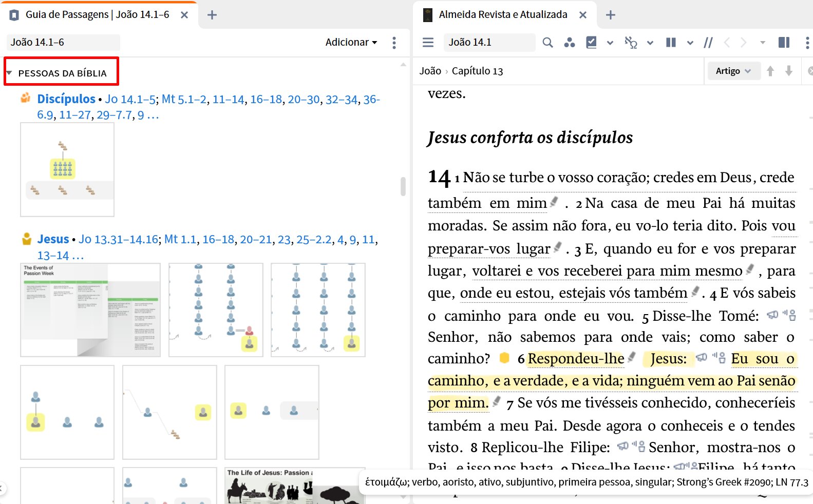This screenshot has height=504, width=813.
Task: Open reference Jo 13.31–14.16
Action: pyautogui.click(x=119, y=239)
